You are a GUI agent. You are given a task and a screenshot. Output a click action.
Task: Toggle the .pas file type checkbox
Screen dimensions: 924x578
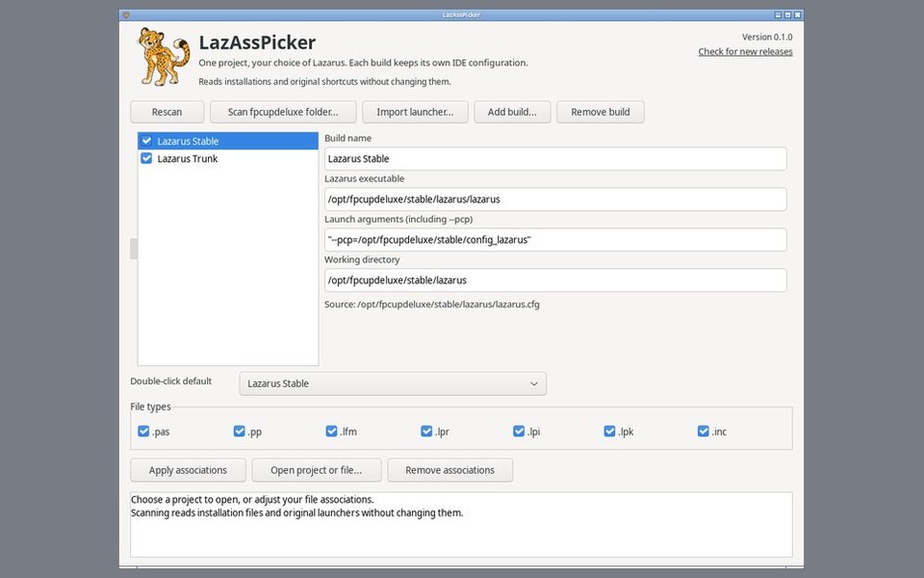pos(143,432)
